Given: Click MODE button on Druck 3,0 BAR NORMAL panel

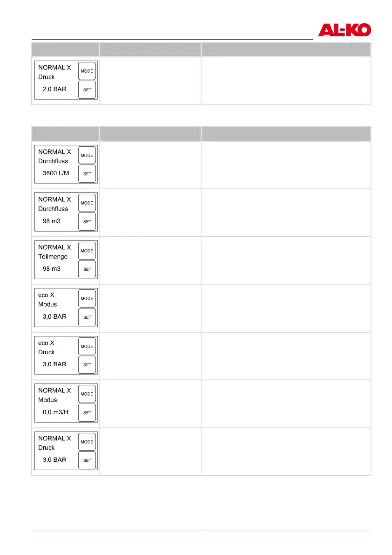Looking at the screenshot, I should click(x=87, y=442).
